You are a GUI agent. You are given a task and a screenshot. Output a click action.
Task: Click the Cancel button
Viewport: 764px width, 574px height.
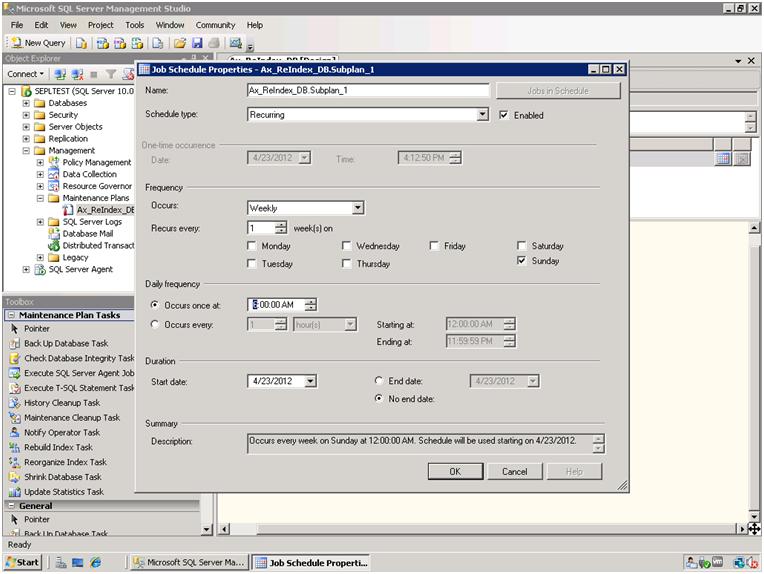click(515, 471)
